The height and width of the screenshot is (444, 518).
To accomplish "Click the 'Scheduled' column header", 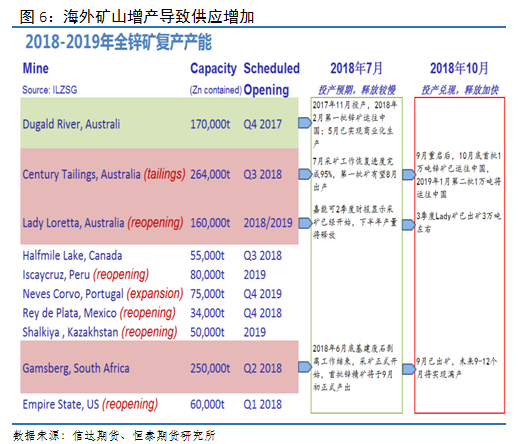I will [x=272, y=68].
